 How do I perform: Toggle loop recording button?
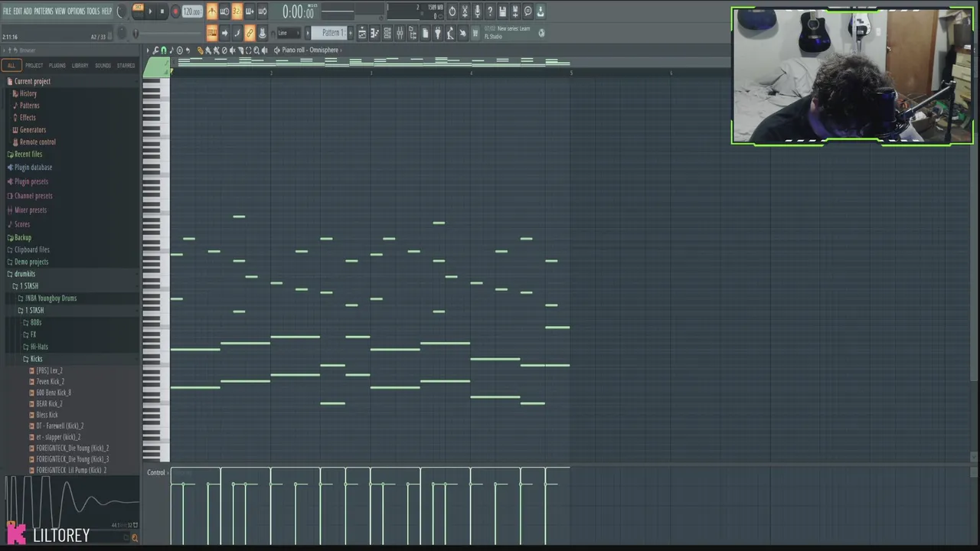click(x=263, y=11)
